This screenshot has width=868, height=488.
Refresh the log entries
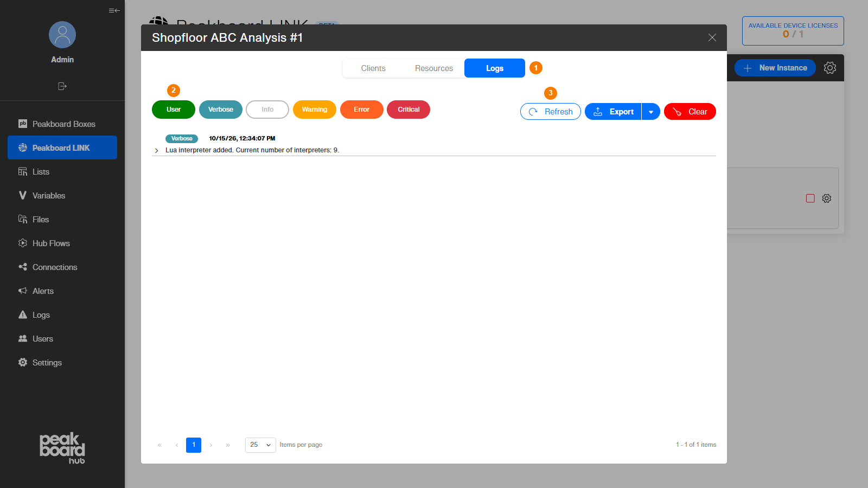(x=551, y=112)
